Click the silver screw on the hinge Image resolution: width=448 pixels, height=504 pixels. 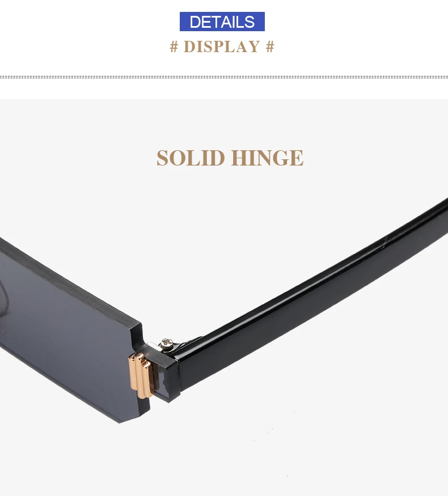pos(167,342)
